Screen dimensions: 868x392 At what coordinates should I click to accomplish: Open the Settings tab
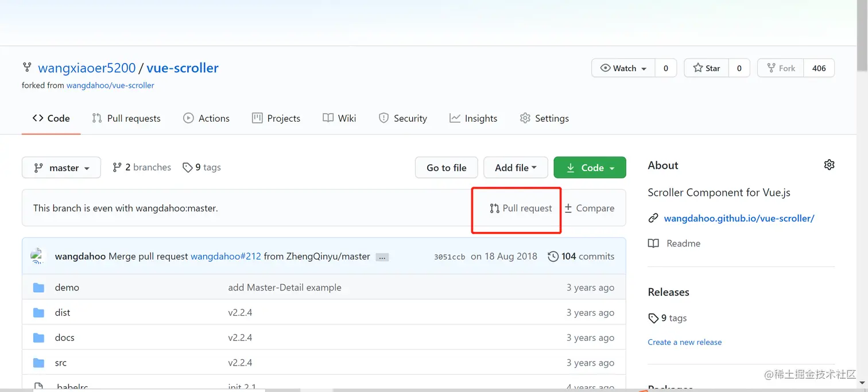coord(544,118)
